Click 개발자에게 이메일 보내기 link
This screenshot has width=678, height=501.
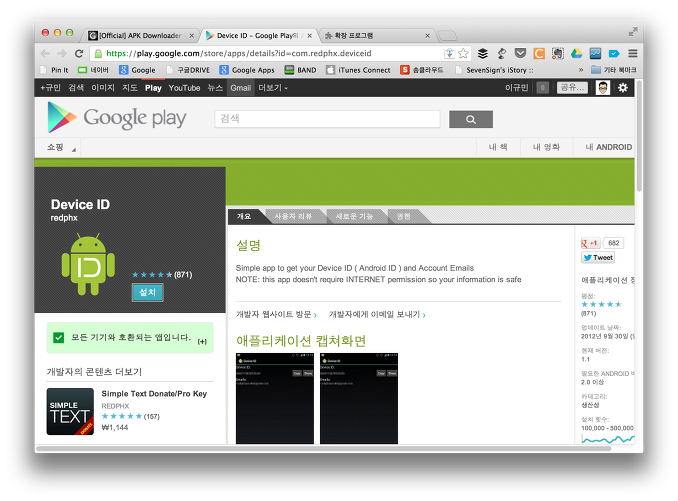tap(377, 314)
